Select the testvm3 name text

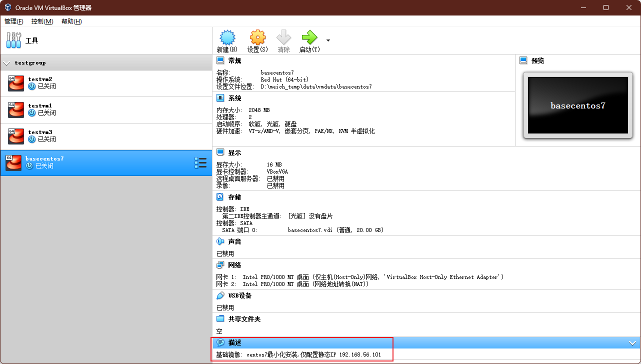click(x=40, y=132)
